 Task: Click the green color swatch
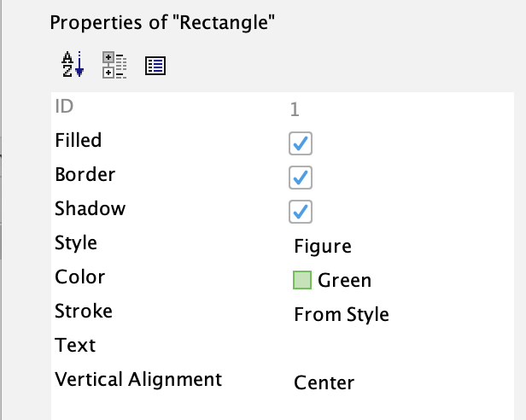302,280
